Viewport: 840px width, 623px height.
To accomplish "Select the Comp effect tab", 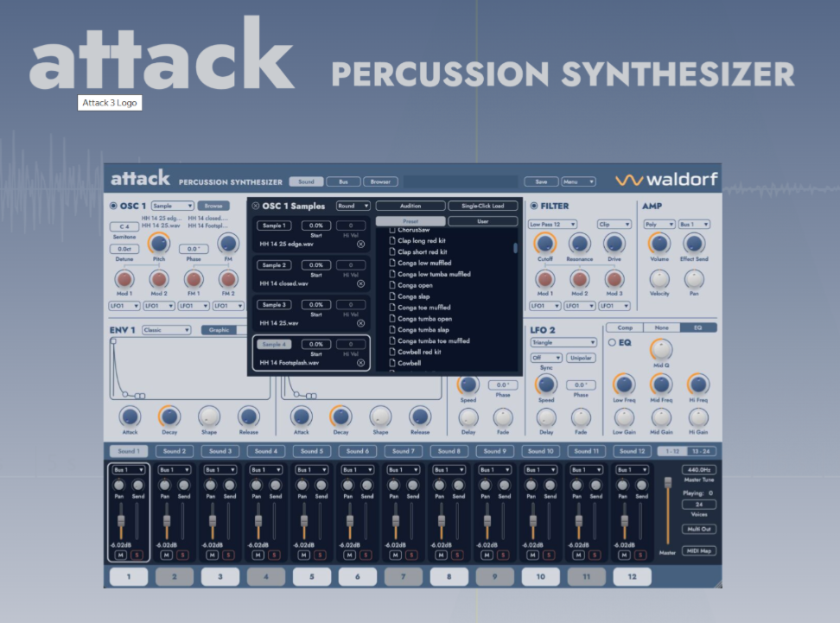I will click(625, 327).
